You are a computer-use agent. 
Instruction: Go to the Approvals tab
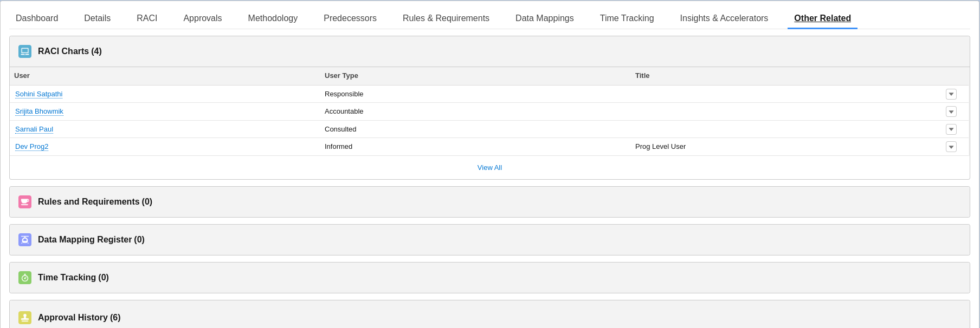(x=203, y=18)
